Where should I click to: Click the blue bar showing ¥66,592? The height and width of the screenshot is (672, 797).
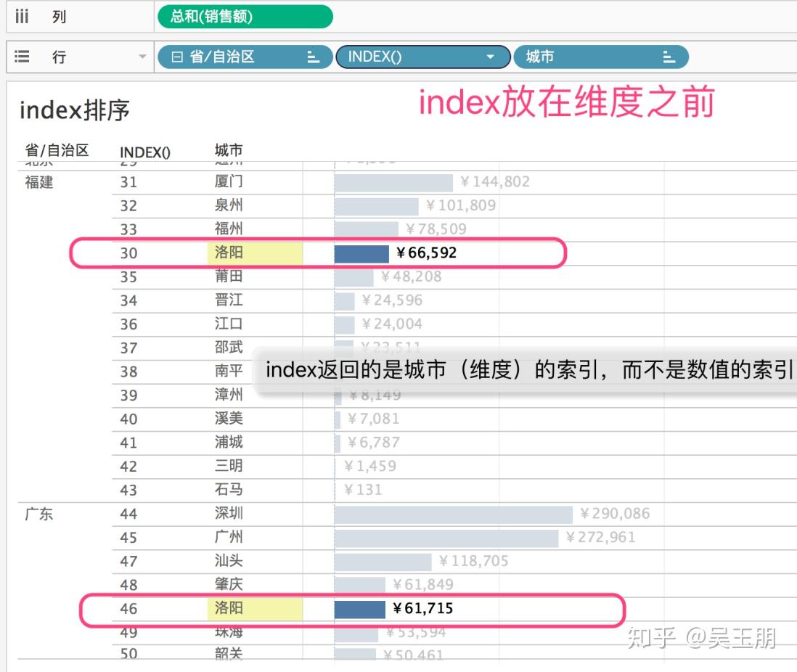tap(360, 253)
